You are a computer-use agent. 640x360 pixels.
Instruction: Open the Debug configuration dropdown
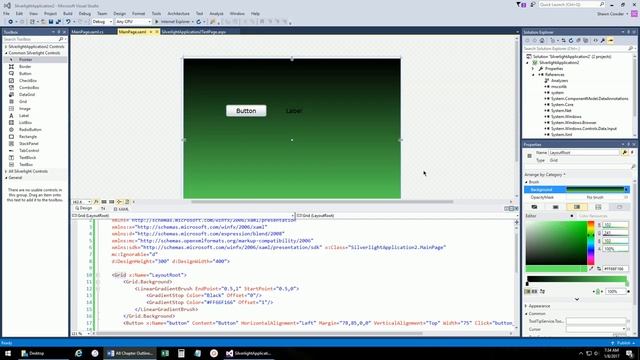point(102,22)
